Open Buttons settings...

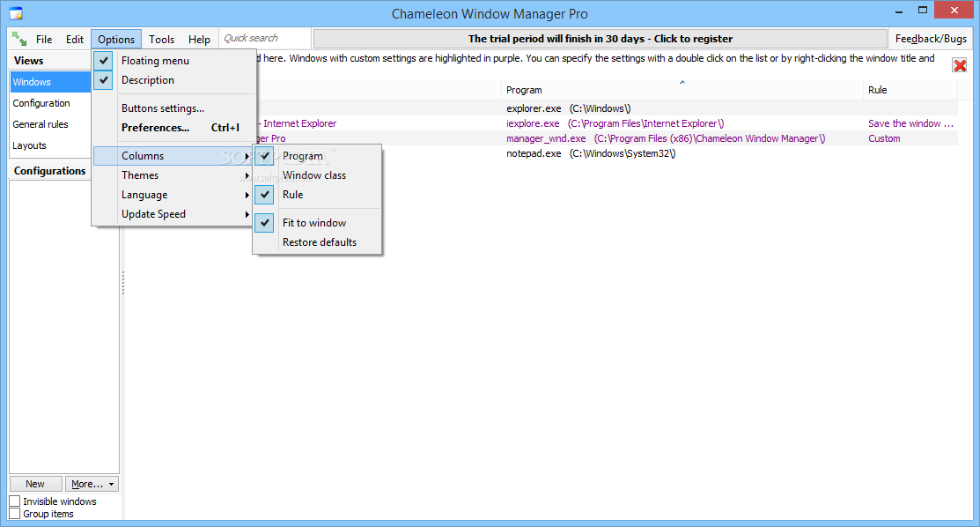coord(174,108)
